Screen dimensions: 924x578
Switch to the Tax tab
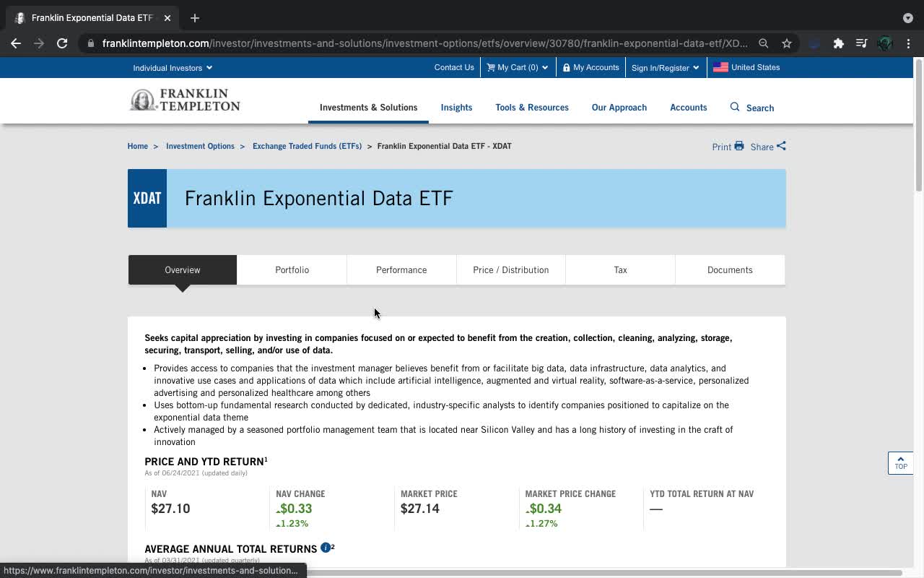[x=620, y=269]
